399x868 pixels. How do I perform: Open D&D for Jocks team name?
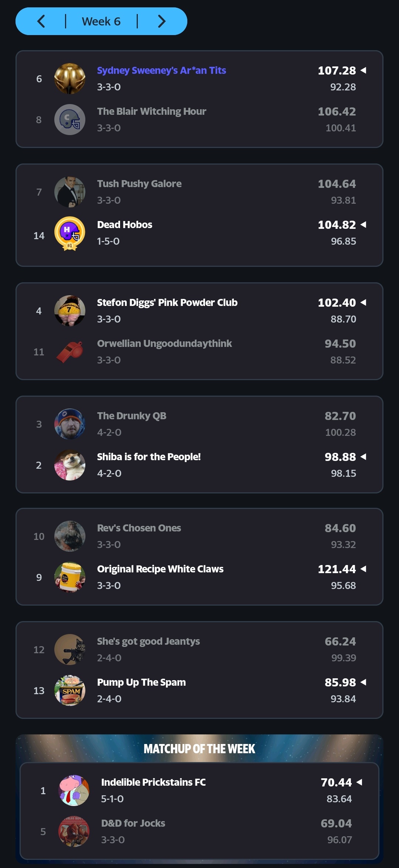tap(133, 823)
